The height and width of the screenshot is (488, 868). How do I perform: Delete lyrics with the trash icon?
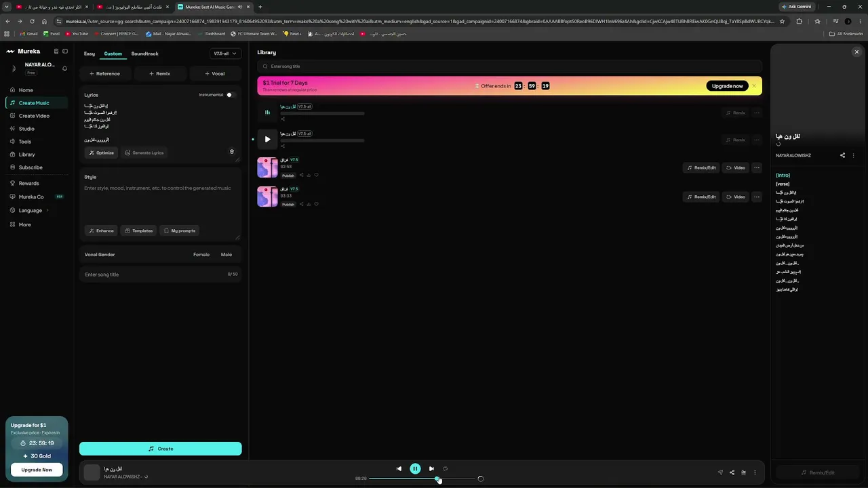point(232,152)
